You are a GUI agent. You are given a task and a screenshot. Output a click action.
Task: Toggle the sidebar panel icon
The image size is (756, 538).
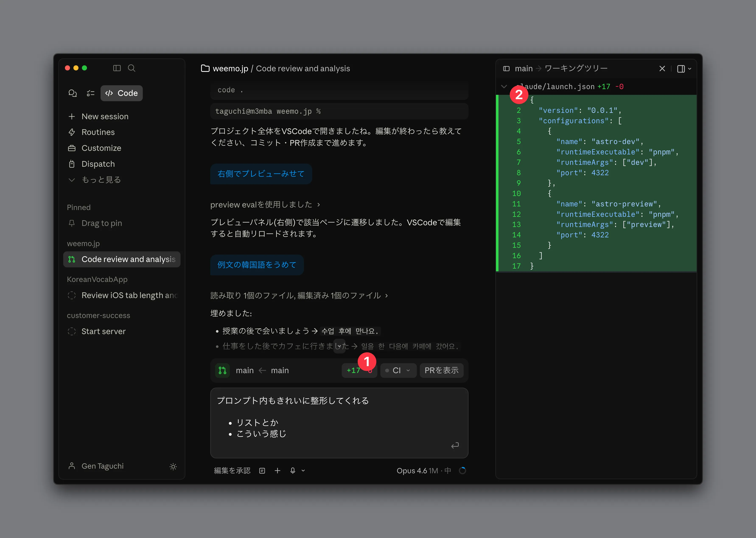click(117, 68)
